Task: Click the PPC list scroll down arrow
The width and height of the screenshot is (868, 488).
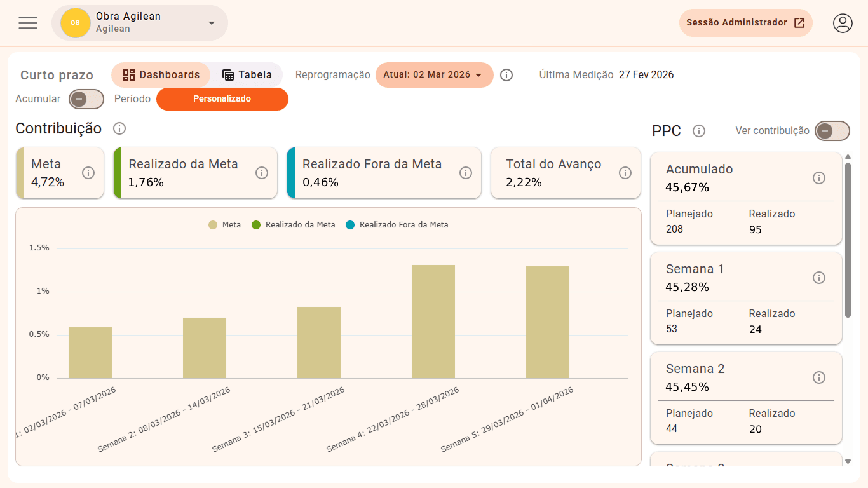Action: (848, 461)
